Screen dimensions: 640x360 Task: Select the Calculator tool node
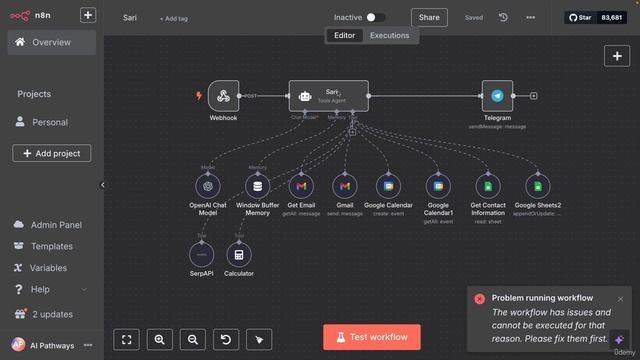(x=239, y=255)
